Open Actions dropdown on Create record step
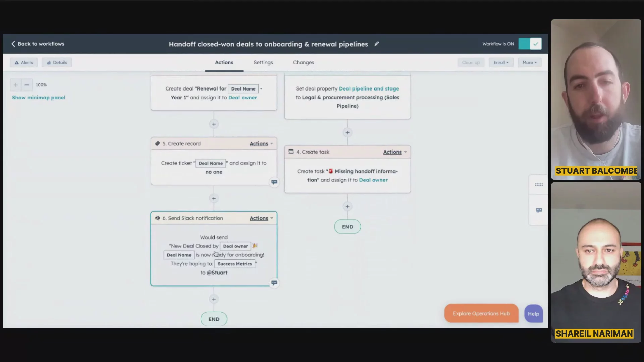The width and height of the screenshot is (644, 362). 261,144
